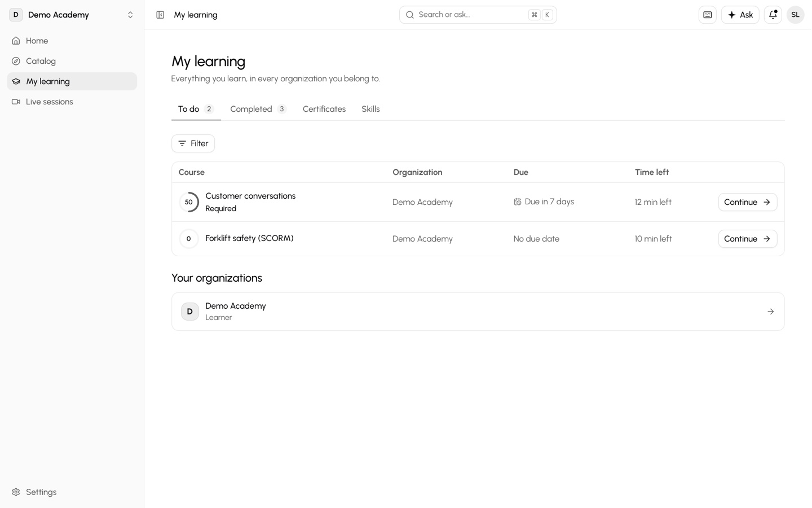Open the SL user avatar menu
812x508 pixels.
pyautogui.click(x=795, y=15)
